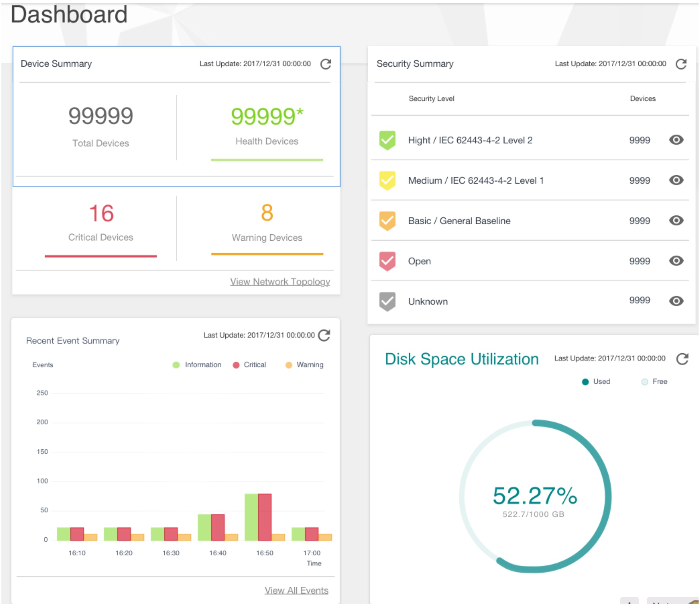Show devices with Unknown security level

676,301
